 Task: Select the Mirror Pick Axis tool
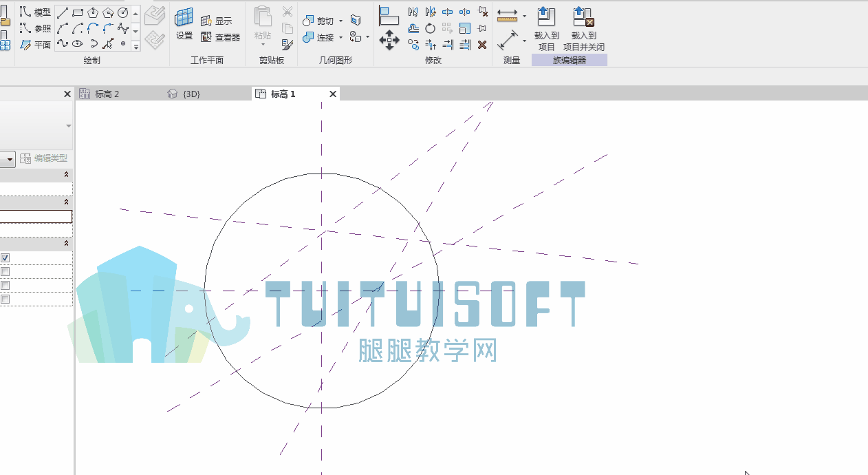coord(413,12)
